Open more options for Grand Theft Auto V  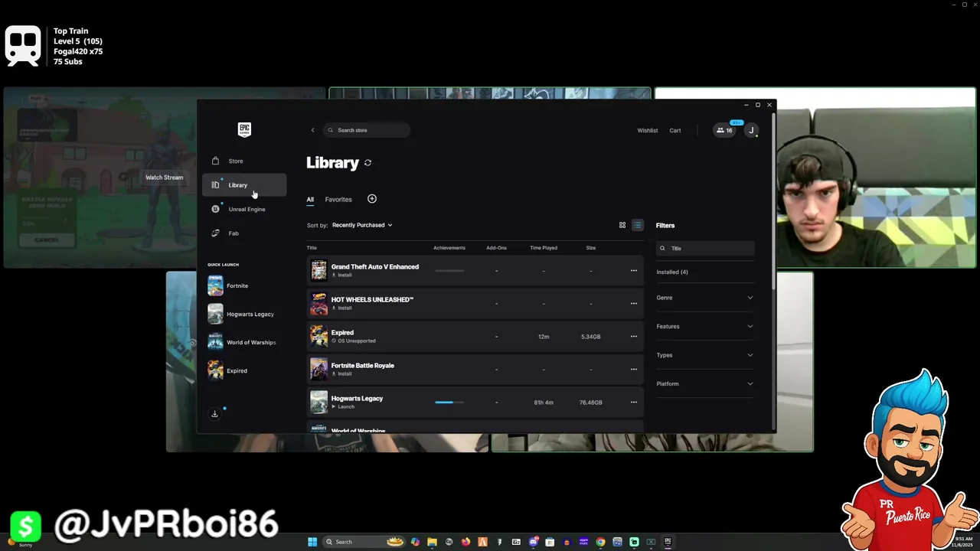click(x=633, y=271)
